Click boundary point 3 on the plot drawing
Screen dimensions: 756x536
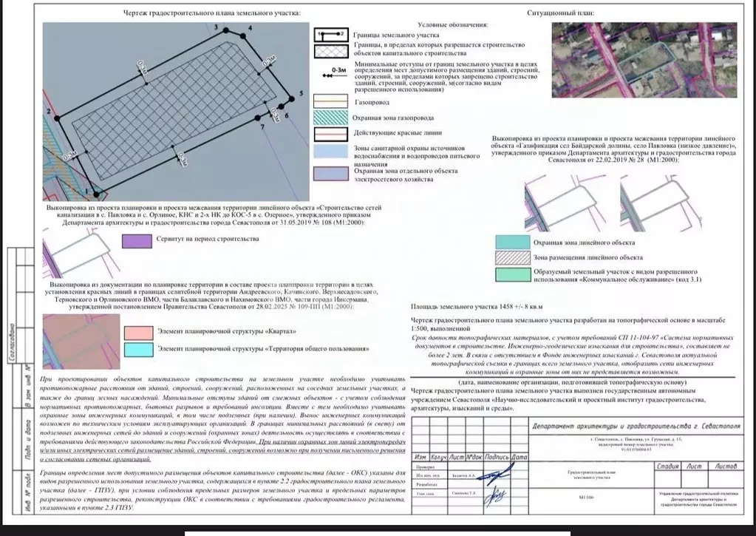[x=225, y=30]
